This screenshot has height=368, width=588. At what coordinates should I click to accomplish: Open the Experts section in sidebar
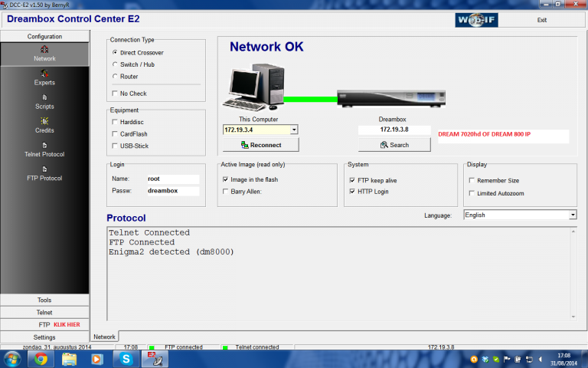pyautogui.click(x=44, y=77)
